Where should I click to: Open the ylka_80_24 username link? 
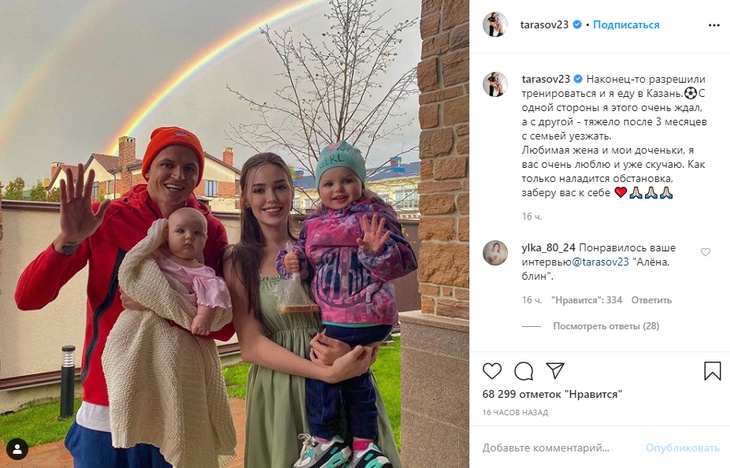[x=548, y=248]
